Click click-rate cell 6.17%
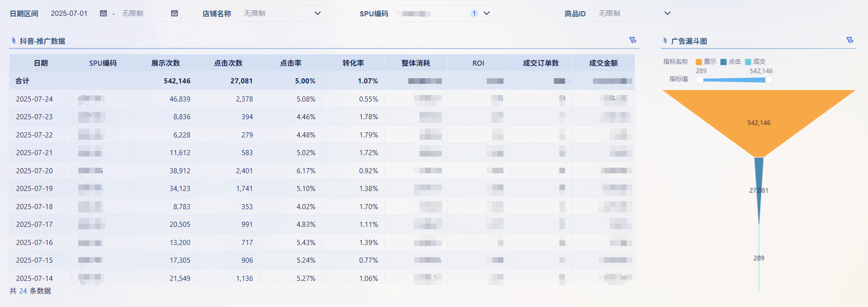 click(x=306, y=171)
